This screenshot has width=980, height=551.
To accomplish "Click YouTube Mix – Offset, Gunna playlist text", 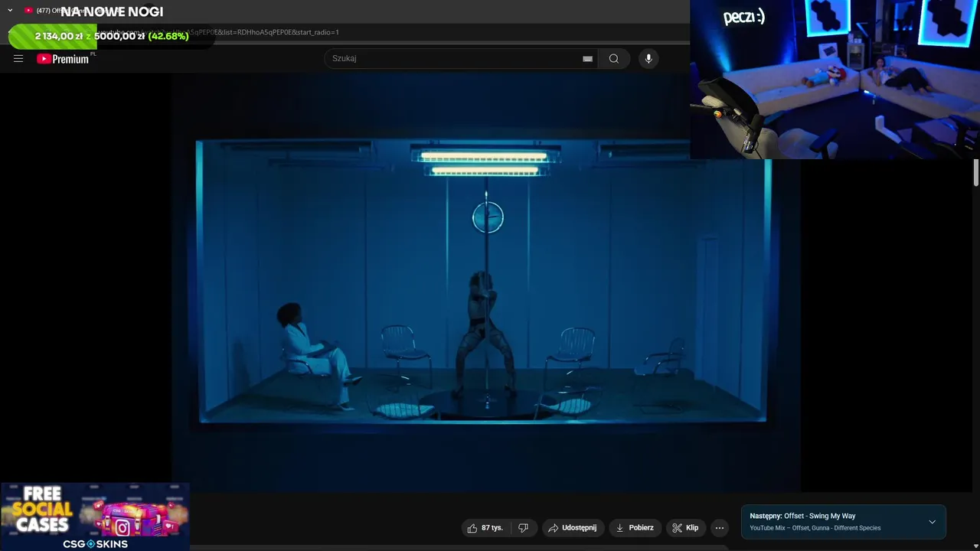I will tap(815, 528).
